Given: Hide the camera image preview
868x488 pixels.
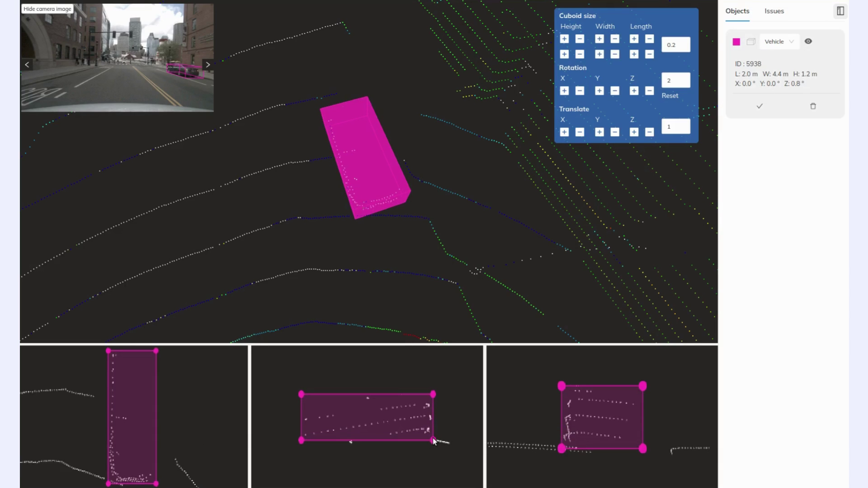Looking at the screenshot, I should pyautogui.click(x=47, y=9).
